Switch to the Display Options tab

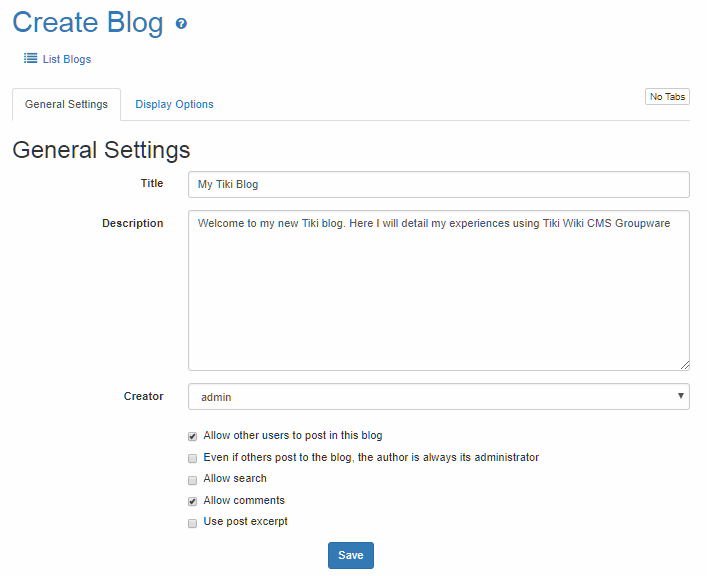tap(174, 104)
